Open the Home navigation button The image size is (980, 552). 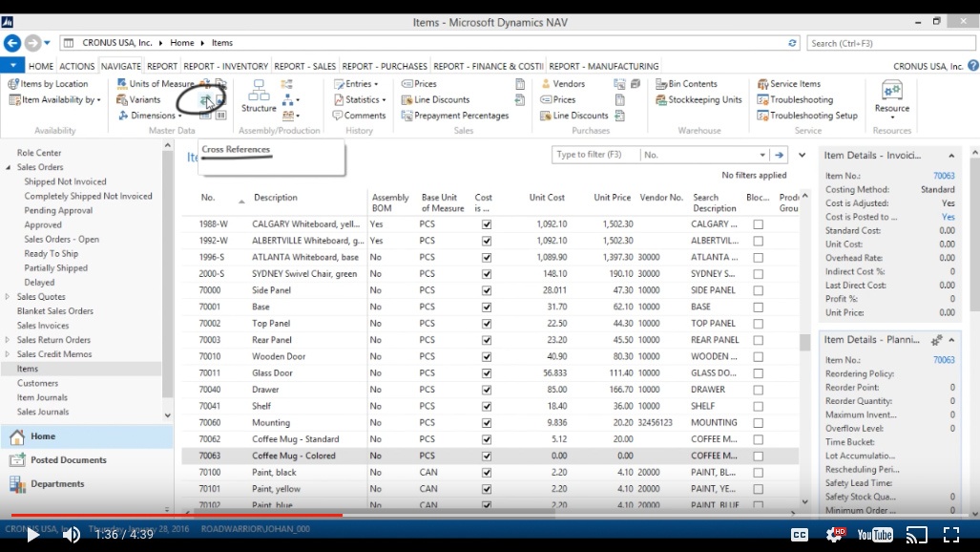click(x=87, y=436)
